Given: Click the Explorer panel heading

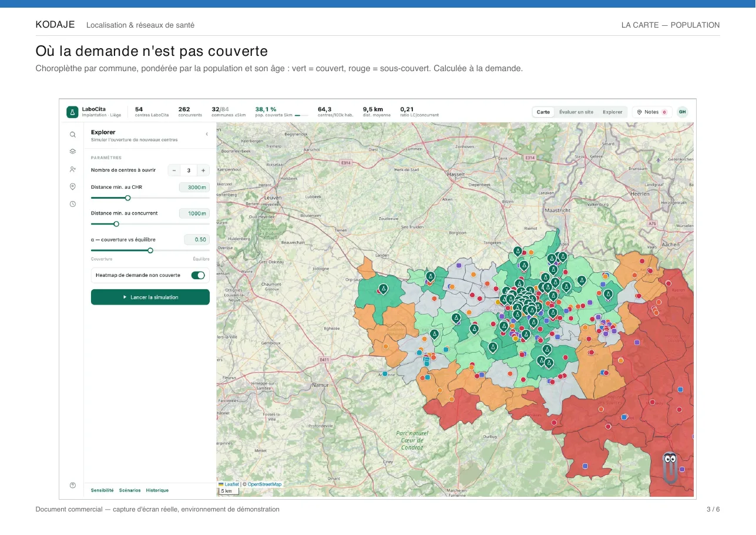Looking at the screenshot, I should coord(103,132).
